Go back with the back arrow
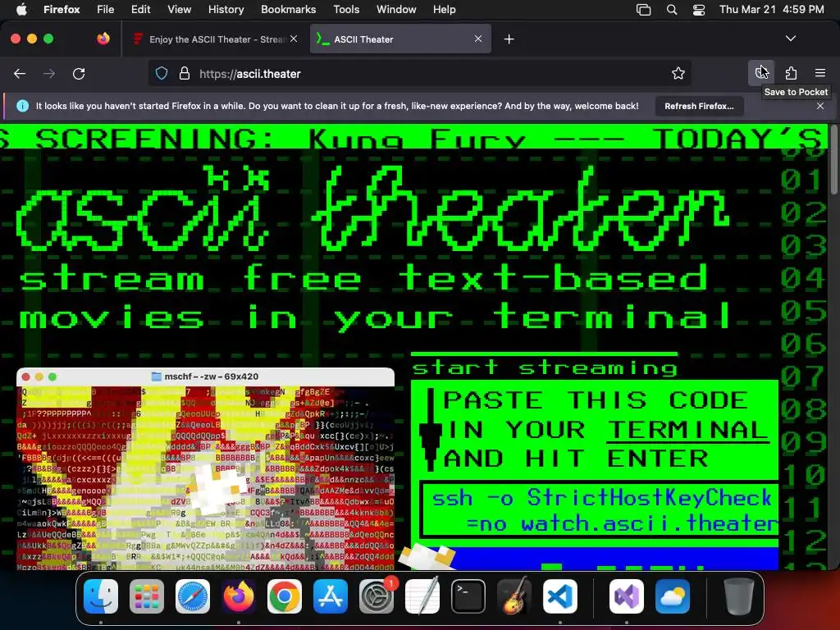 (x=20, y=73)
